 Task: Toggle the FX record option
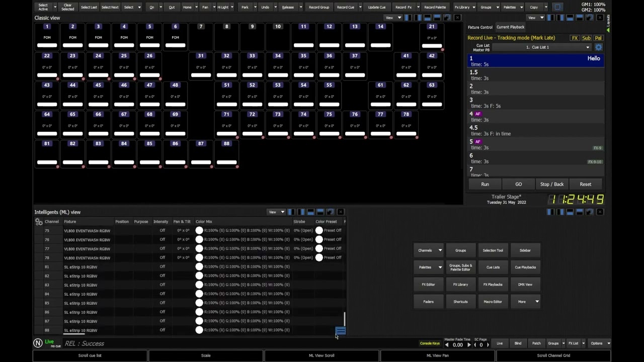point(575,38)
